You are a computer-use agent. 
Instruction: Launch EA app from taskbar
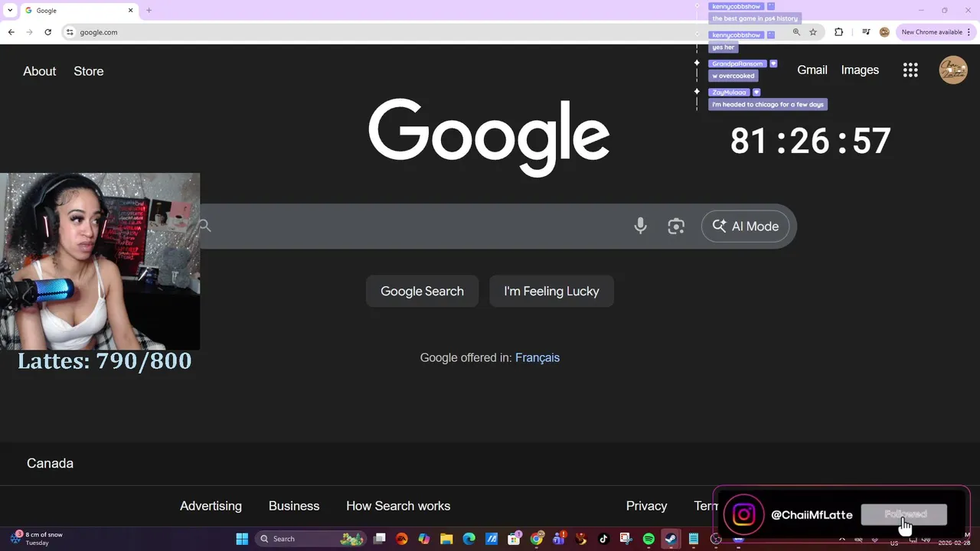click(401, 539)
